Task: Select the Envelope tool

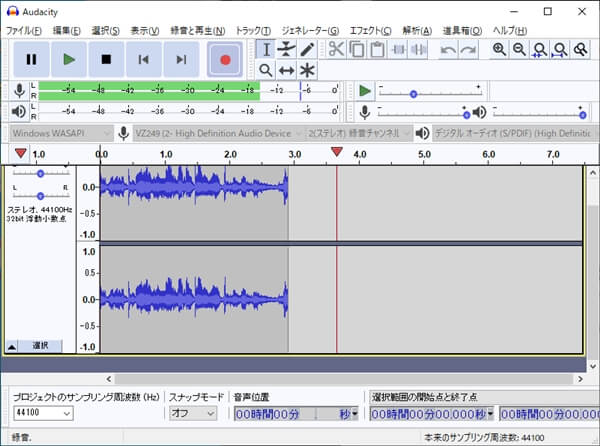Action: (286, 49)
